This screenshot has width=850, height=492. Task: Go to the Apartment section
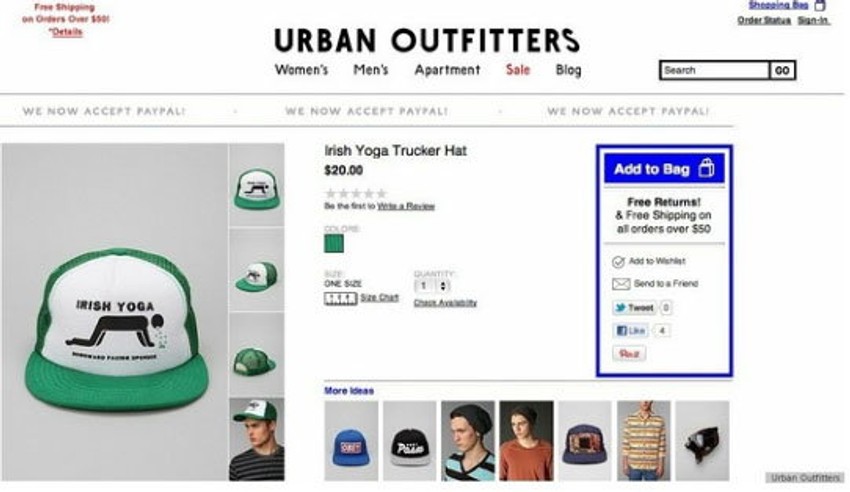[447, 70]
